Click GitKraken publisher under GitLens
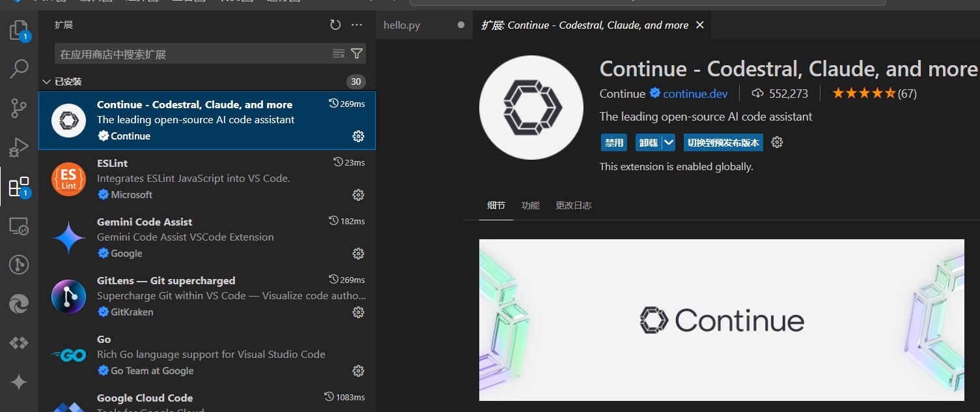The height and width of the screenshot is (412, 980). pos(132,312)
